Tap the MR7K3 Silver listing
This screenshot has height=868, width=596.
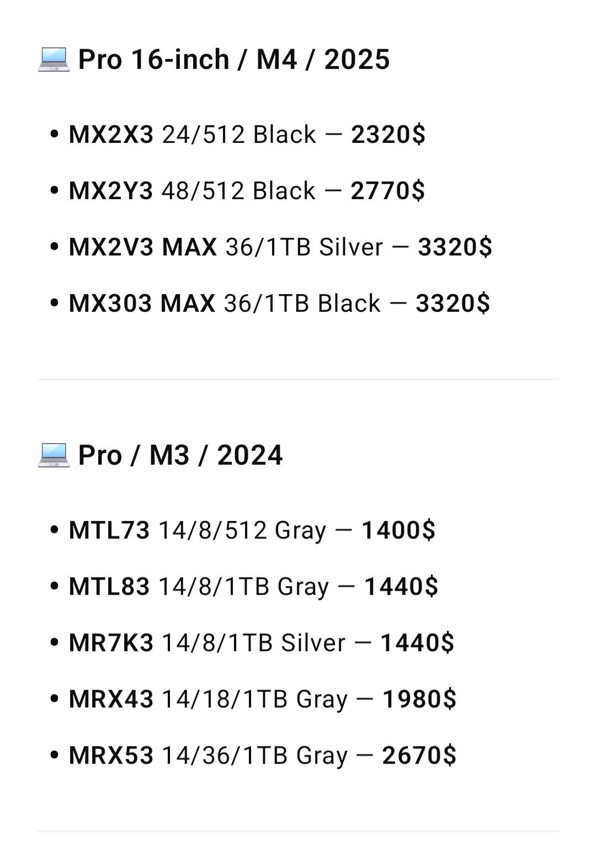(262, 643)
